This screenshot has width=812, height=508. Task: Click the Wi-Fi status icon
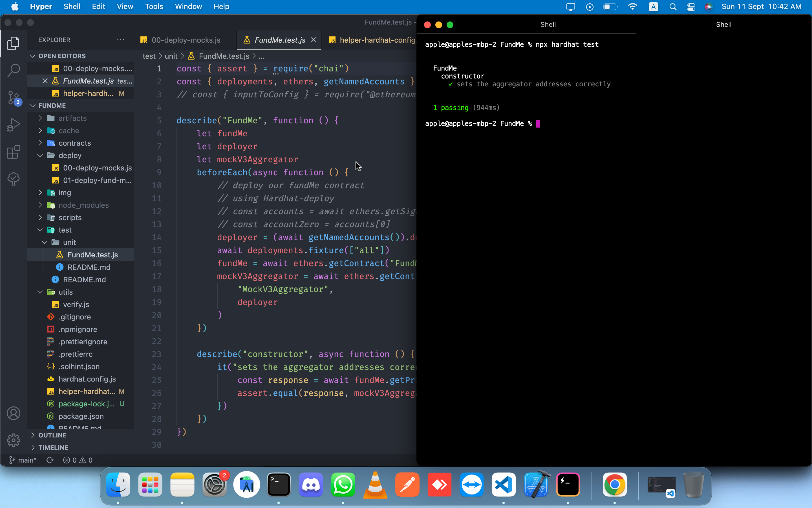(x=632, y=7)
